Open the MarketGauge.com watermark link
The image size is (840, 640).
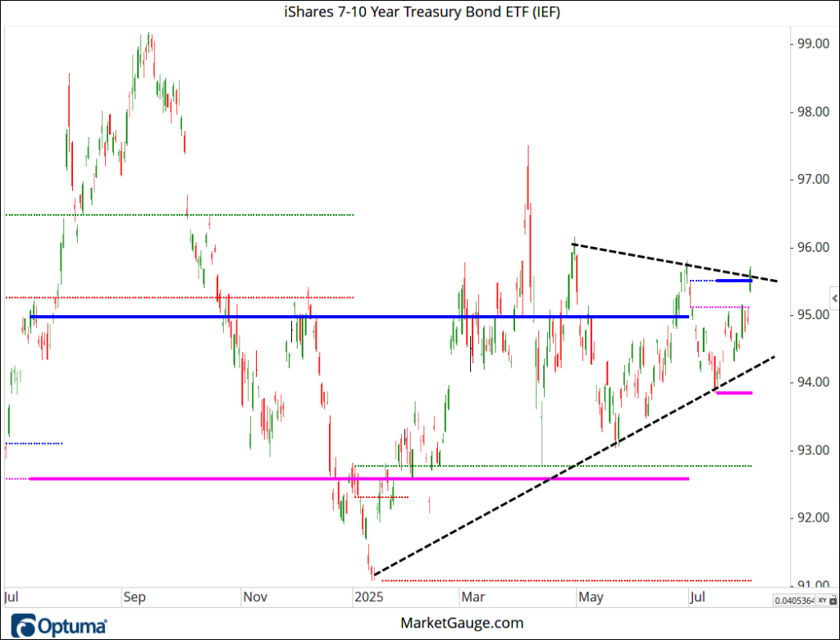(x=461, y=623)
